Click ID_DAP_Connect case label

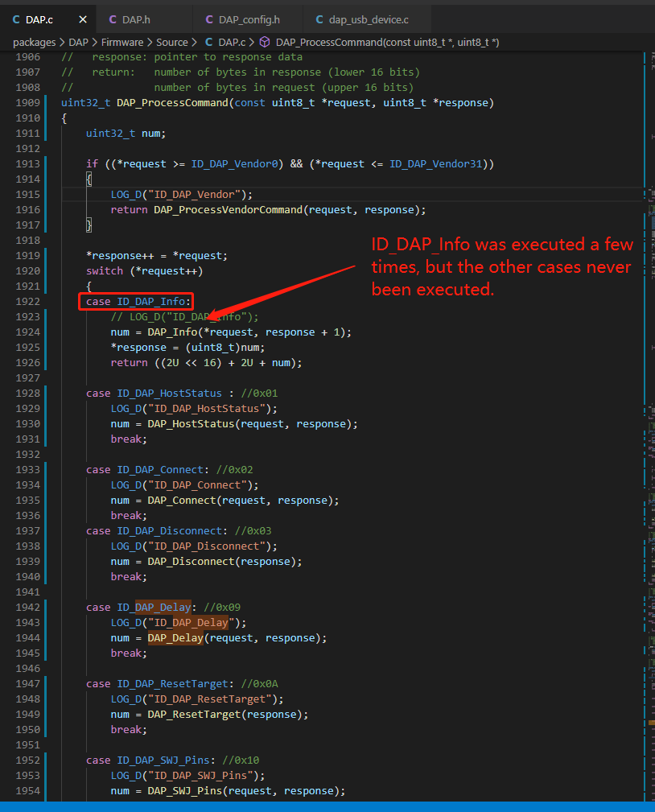(160, 470)
